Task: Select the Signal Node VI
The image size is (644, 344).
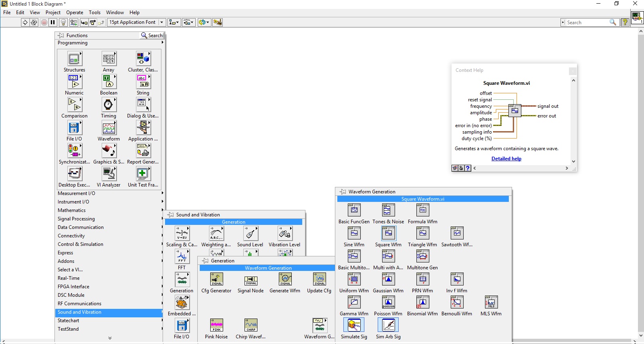Action: [x=251, y=281]
